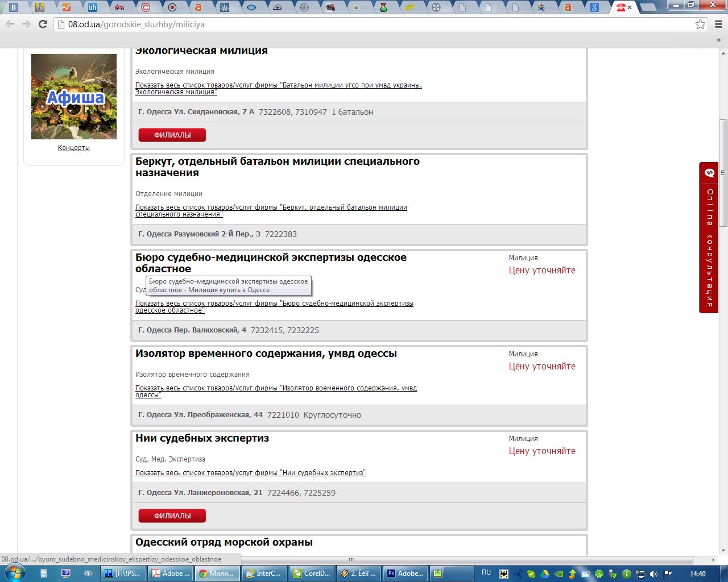
Task: Click the vertical page scrollbar thumb
Action: (723, 173)
